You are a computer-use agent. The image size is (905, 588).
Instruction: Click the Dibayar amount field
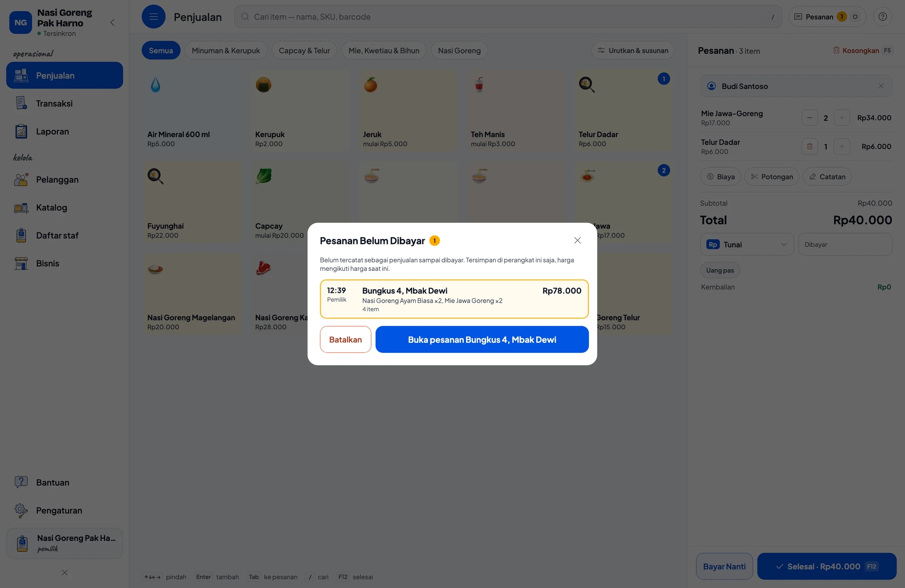pyautogui.click(x=845, y=244)
